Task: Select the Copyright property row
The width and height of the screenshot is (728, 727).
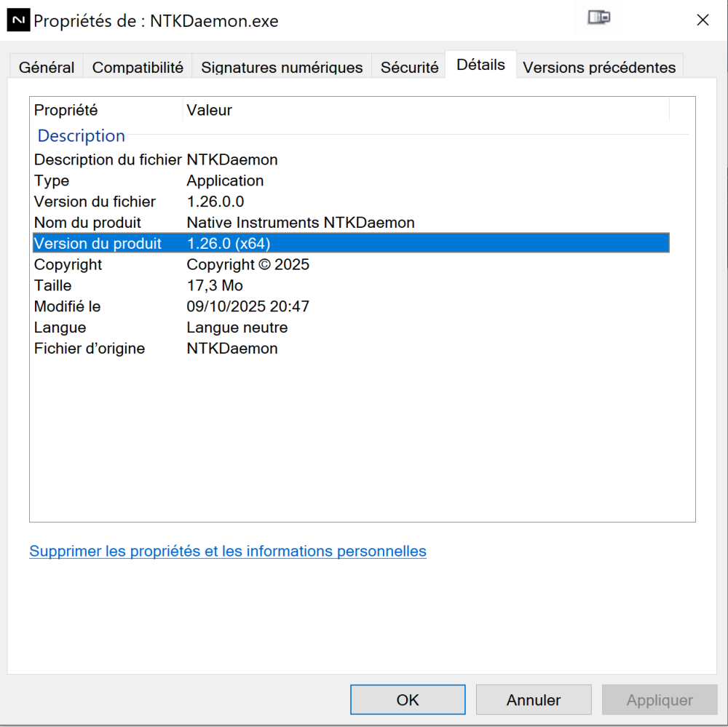Action: [351, 264]
